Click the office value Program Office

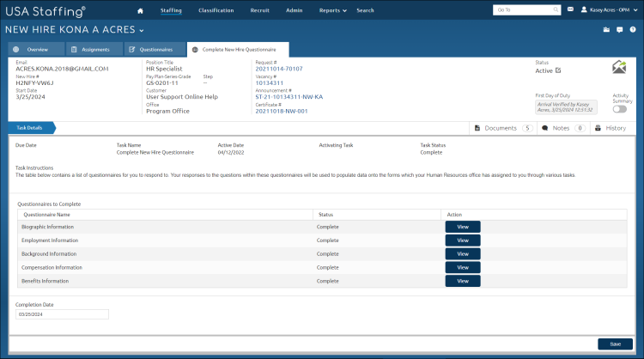point(167,112)
